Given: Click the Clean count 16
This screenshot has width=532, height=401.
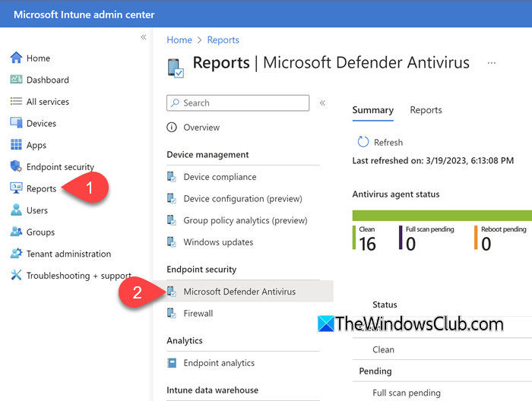Looking at the screenshot, I should [x=367, y=244].
